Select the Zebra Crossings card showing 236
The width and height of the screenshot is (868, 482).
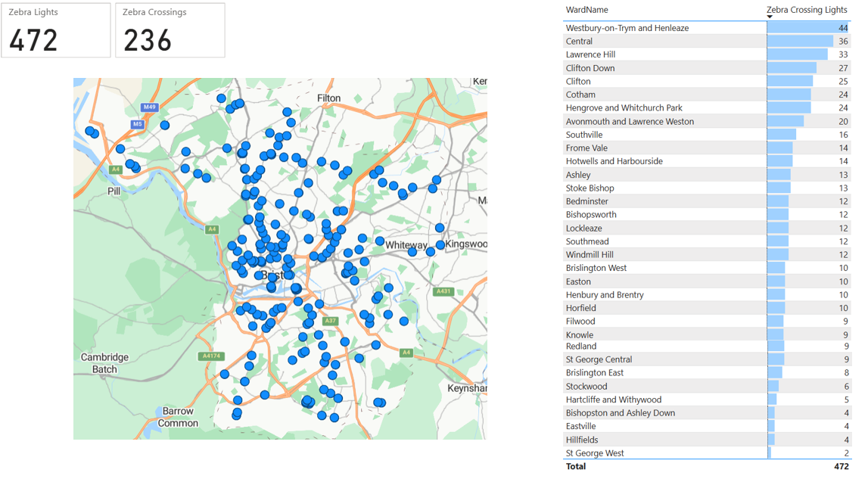tap(170, 30)
